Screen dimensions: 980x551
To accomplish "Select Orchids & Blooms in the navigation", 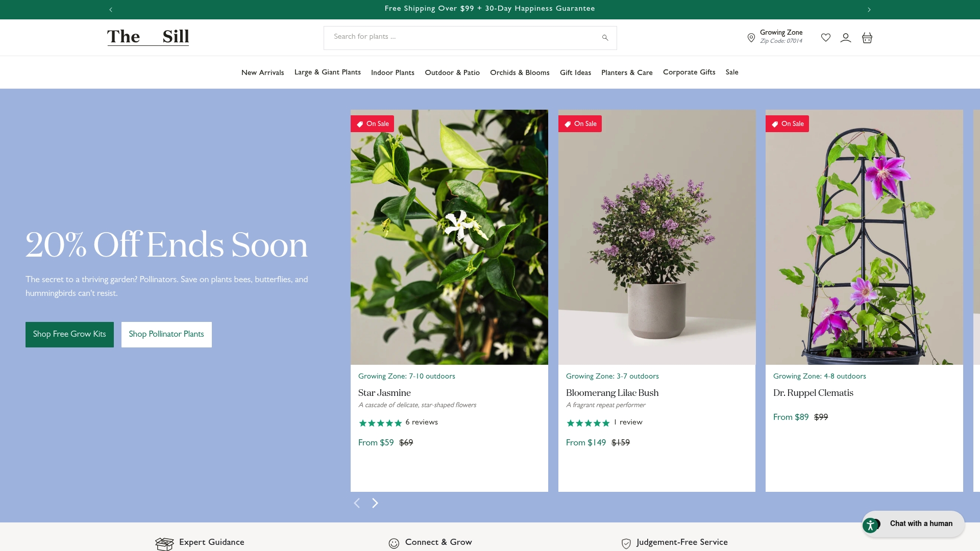I will click(520, 72).
